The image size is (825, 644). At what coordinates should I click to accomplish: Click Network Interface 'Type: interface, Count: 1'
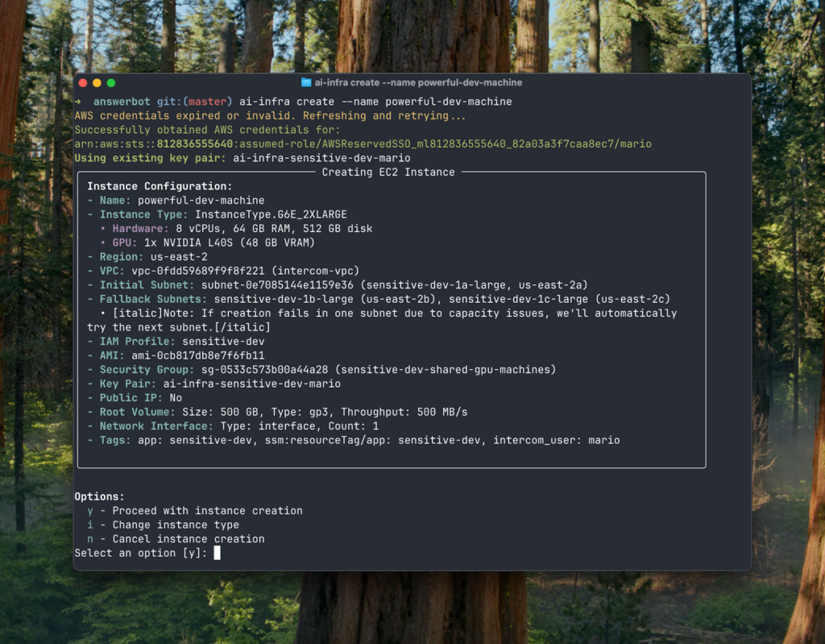tap(300, 426)
